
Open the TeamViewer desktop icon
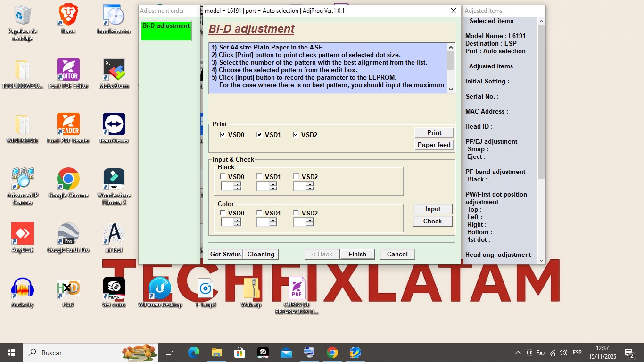pos(114,124)
